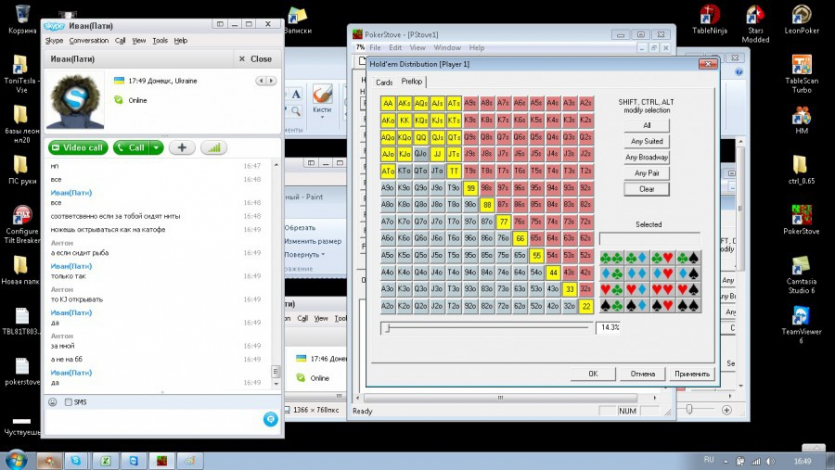Select spade-spade suit combination

coord(688,306)
